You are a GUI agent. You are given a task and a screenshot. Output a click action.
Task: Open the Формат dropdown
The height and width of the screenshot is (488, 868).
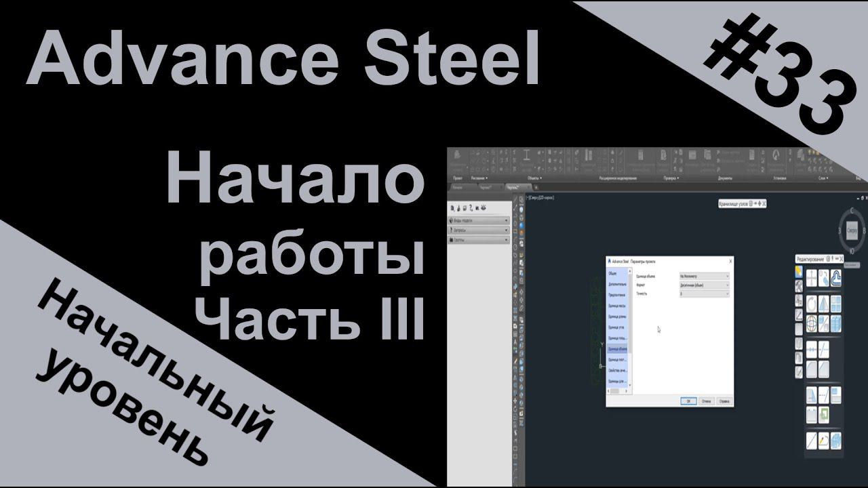[704, 285]
